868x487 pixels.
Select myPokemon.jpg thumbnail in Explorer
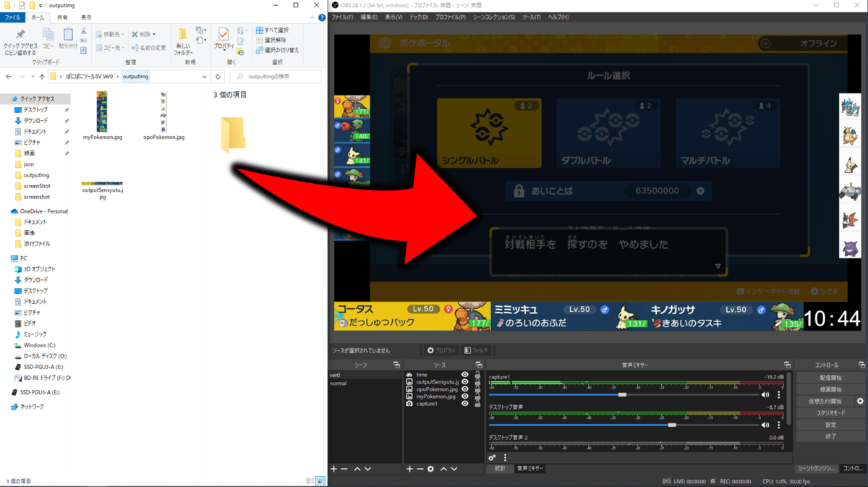click(102, 111)
